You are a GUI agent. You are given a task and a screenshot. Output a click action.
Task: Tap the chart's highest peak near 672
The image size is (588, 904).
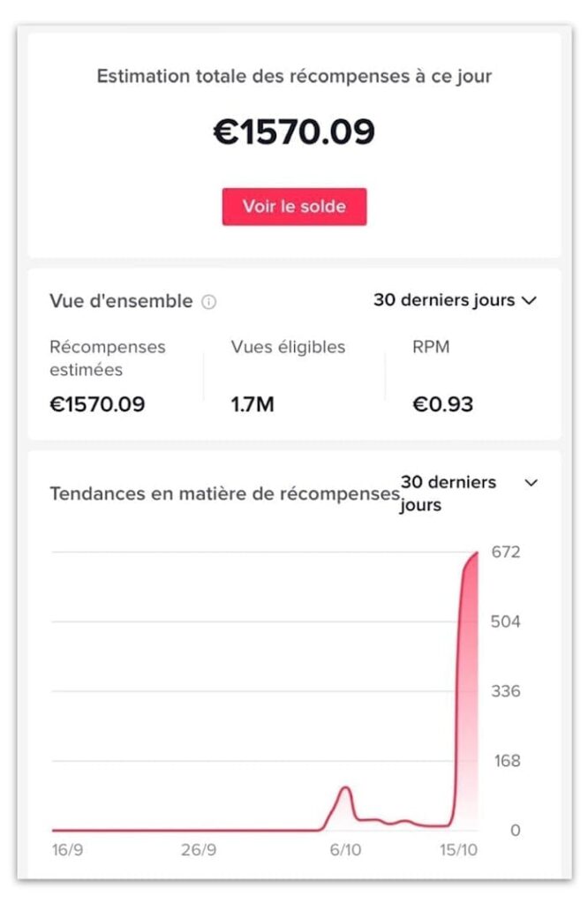coord(475,555)
